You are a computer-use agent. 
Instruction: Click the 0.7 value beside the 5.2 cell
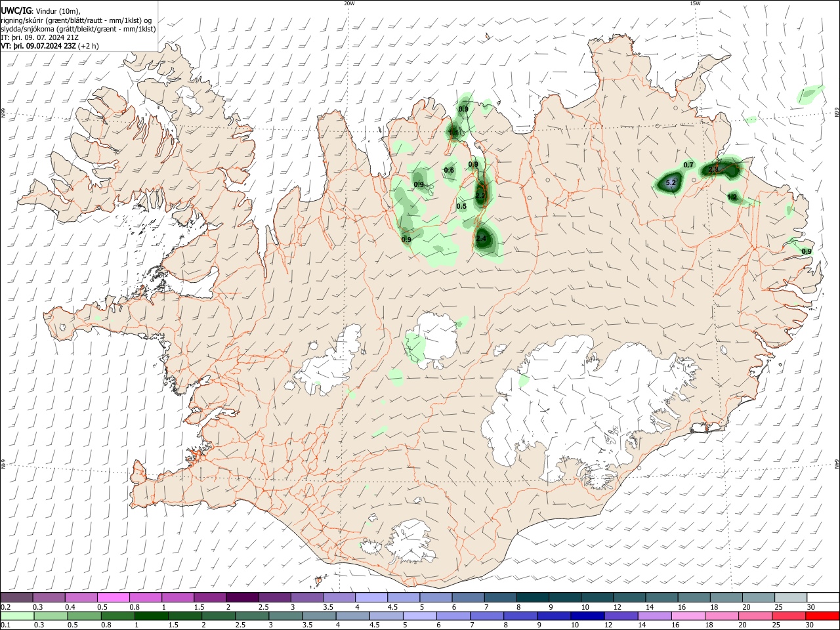click(688, 165)
